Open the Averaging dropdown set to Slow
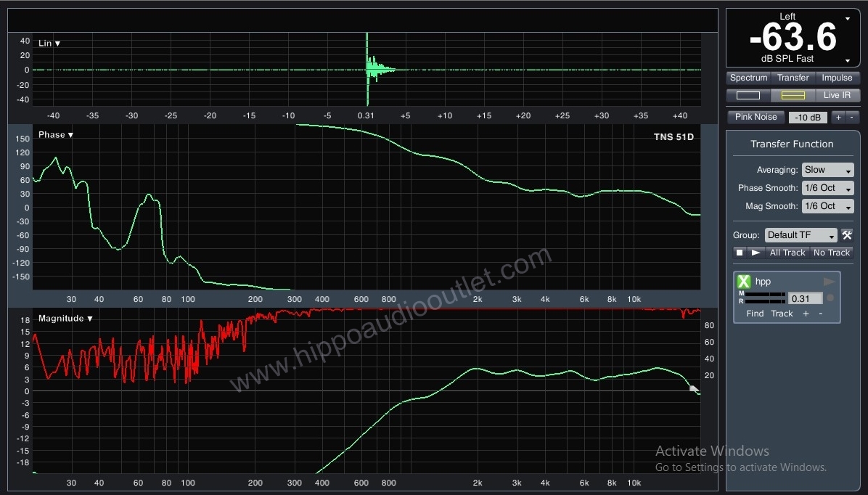 [x=827, y=170]
